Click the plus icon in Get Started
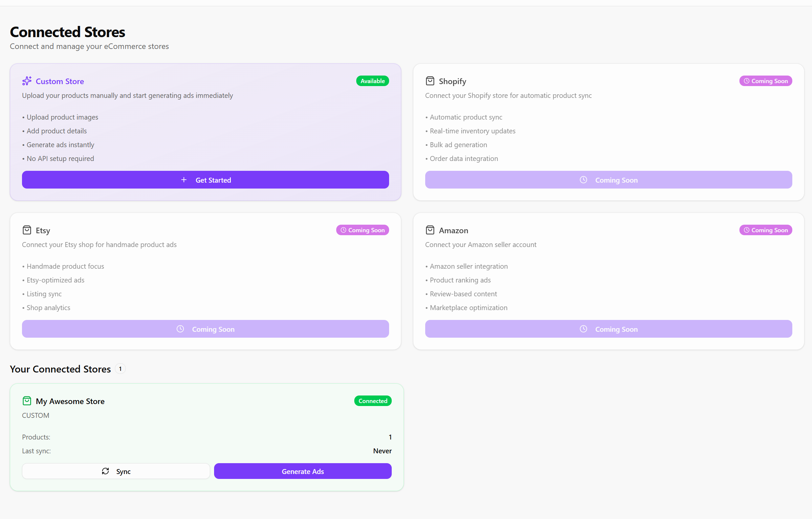 (x=184, y=180)
